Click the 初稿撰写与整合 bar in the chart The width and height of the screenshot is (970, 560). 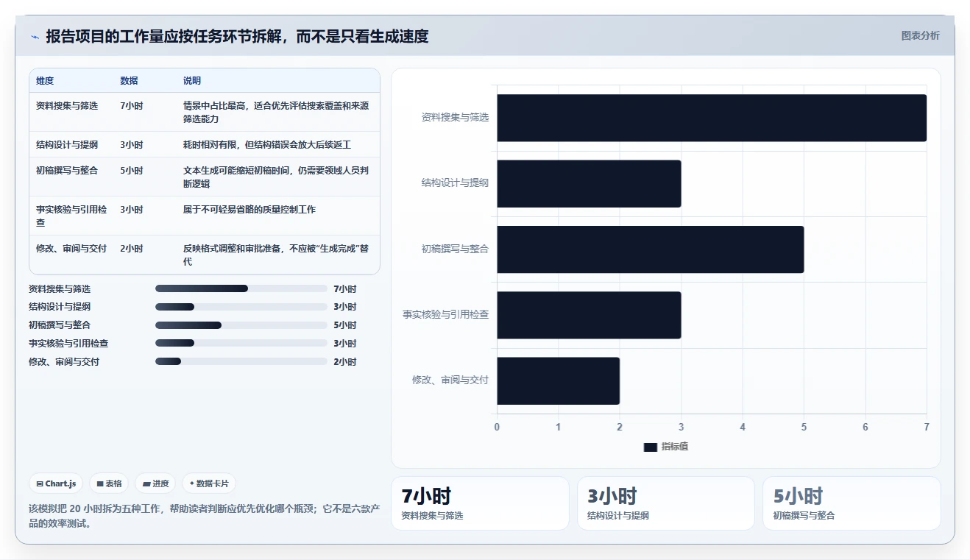651,249
